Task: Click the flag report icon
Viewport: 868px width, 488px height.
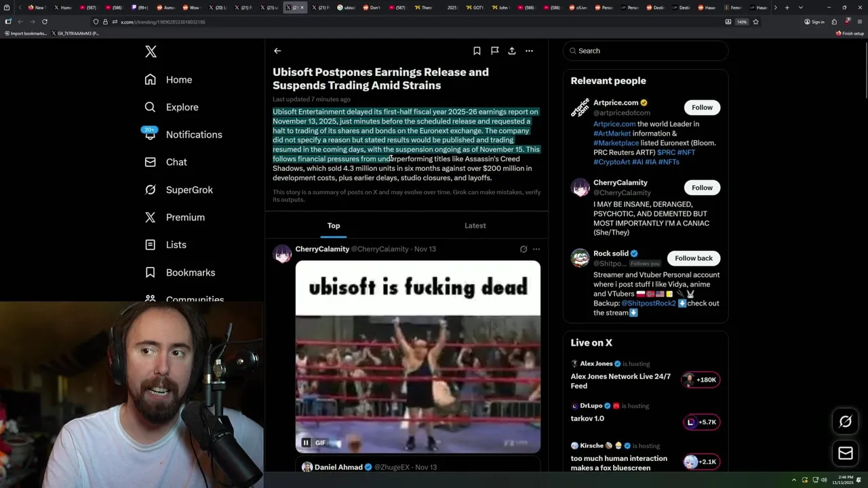Action: (494, 51)
